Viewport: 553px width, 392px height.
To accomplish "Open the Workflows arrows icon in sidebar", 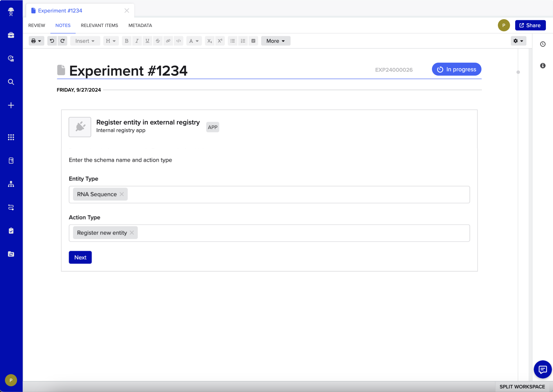I will (x=11, y=207).
